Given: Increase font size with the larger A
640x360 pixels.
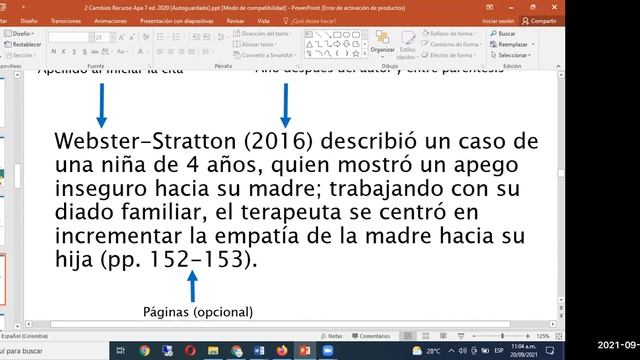Looking at the screenshot, I should point(121,38).
